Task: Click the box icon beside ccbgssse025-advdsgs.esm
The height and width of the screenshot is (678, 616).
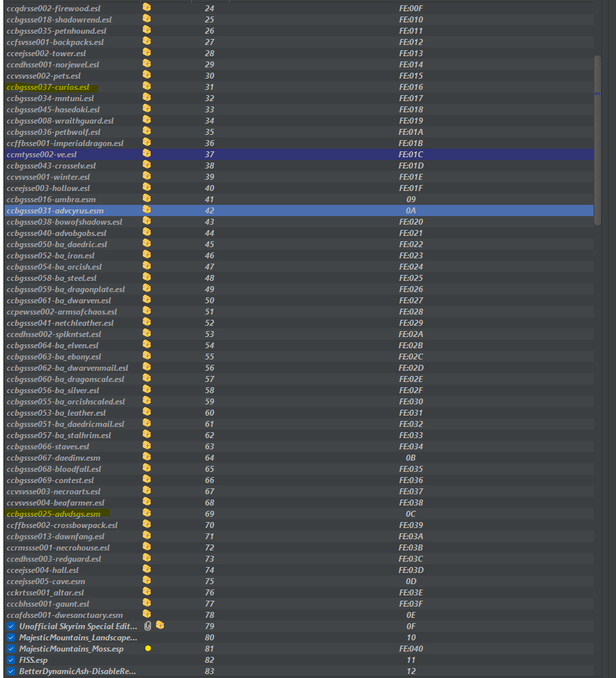Action: coord(147,513)
